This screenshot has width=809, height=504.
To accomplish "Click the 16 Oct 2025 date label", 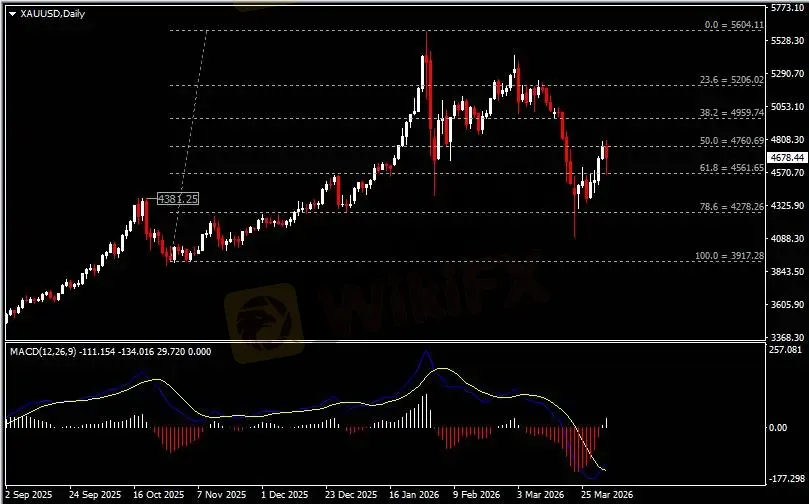I will click(158, 495).
